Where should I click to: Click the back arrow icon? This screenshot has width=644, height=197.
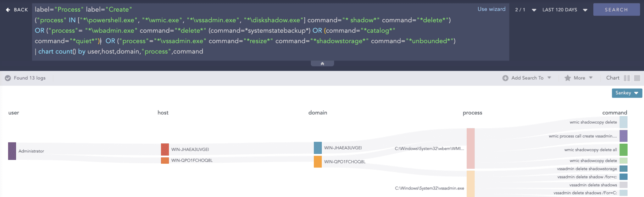8,10
